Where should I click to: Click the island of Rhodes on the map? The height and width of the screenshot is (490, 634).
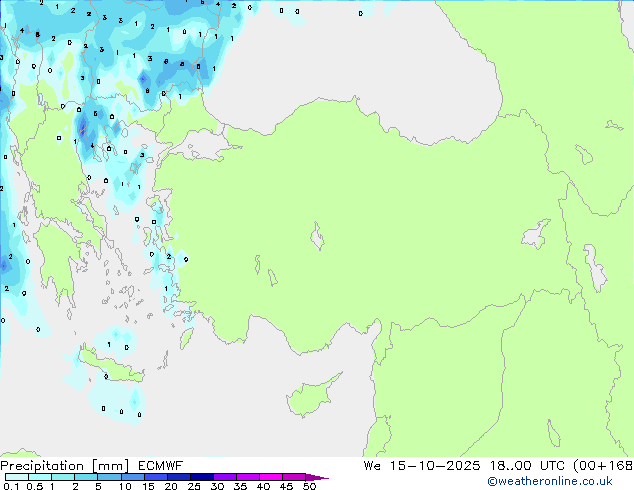pos(186,339)
